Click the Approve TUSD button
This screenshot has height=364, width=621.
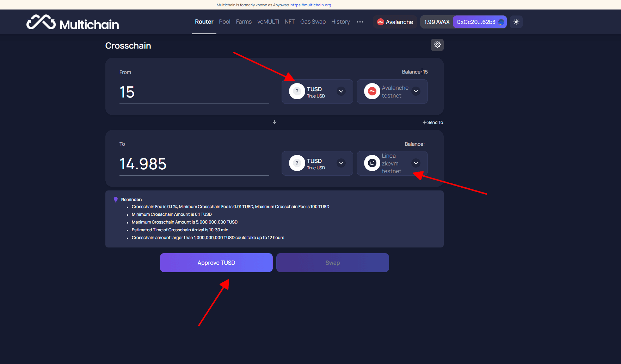coord(216,263)
